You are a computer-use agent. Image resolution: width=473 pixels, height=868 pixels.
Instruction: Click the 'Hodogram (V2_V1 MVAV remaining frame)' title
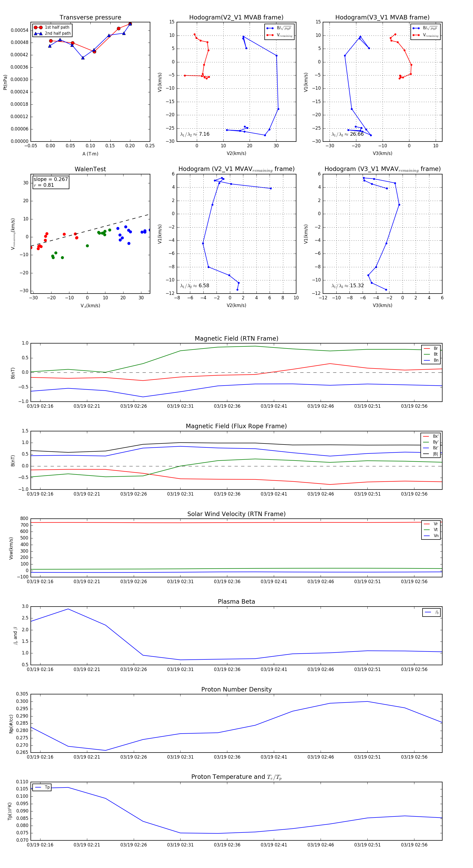236,169
